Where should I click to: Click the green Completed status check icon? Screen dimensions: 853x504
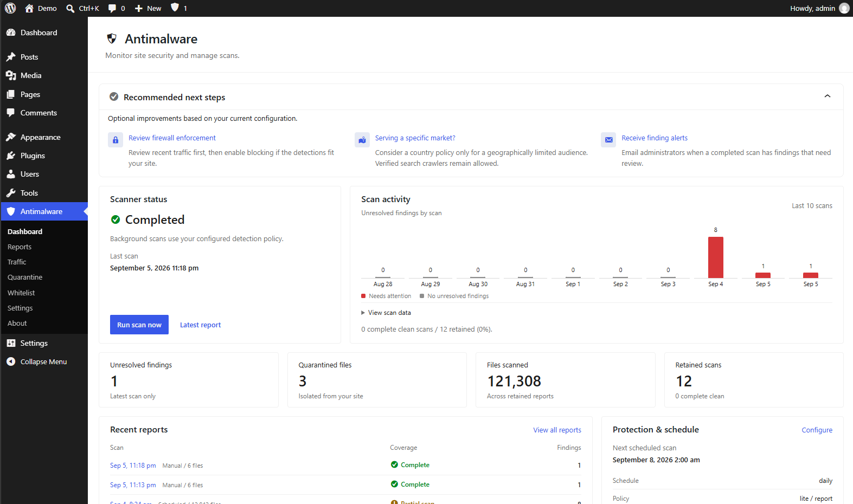[116, 219]
